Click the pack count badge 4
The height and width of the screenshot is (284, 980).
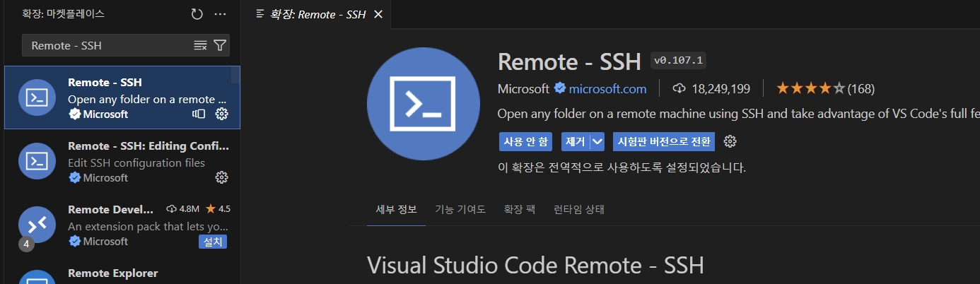[x=26, y=244]
